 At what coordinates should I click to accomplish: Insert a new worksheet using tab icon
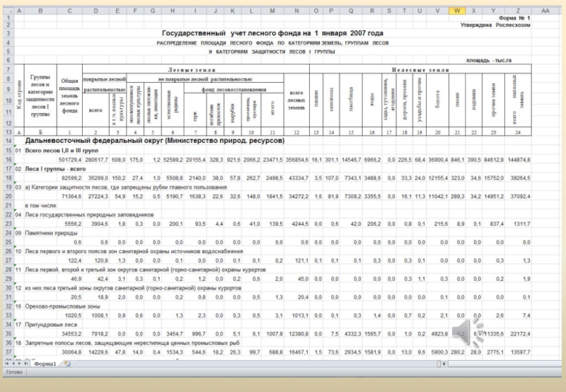(68, 363)
